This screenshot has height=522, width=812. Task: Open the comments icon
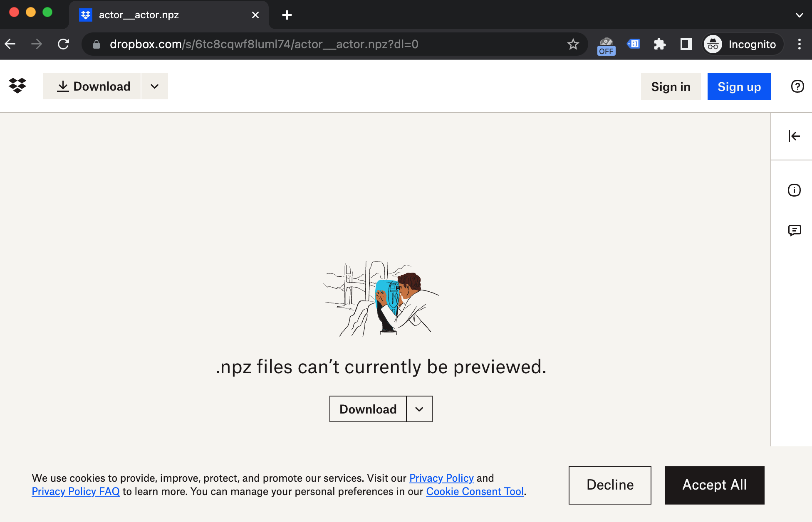(x=795, y=231)
